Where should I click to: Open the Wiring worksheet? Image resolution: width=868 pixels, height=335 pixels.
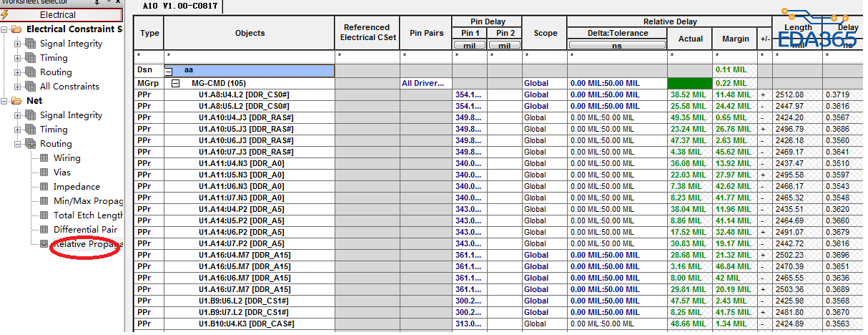tap(67, 158)
